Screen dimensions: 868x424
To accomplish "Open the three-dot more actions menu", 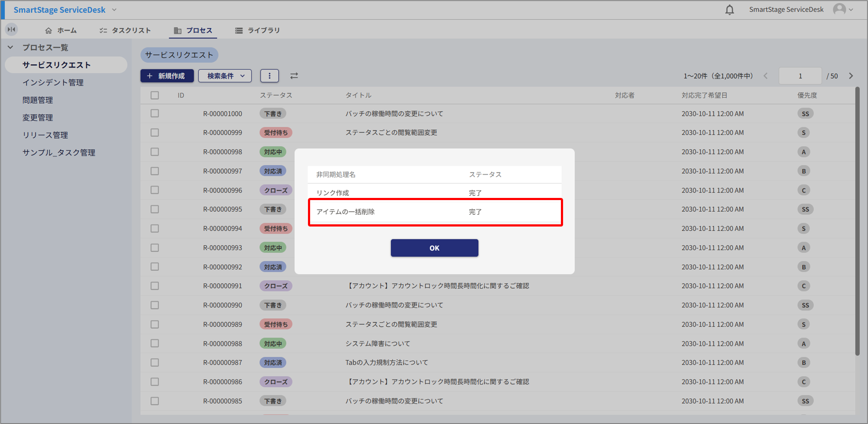I will point(269,76).
